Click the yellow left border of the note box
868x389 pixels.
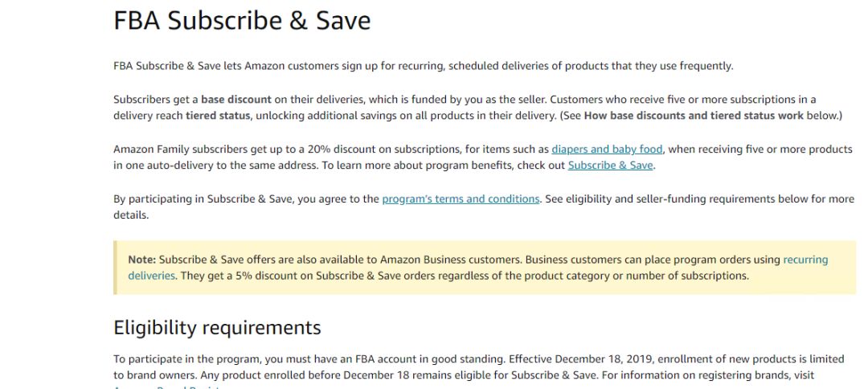point(115,268)
